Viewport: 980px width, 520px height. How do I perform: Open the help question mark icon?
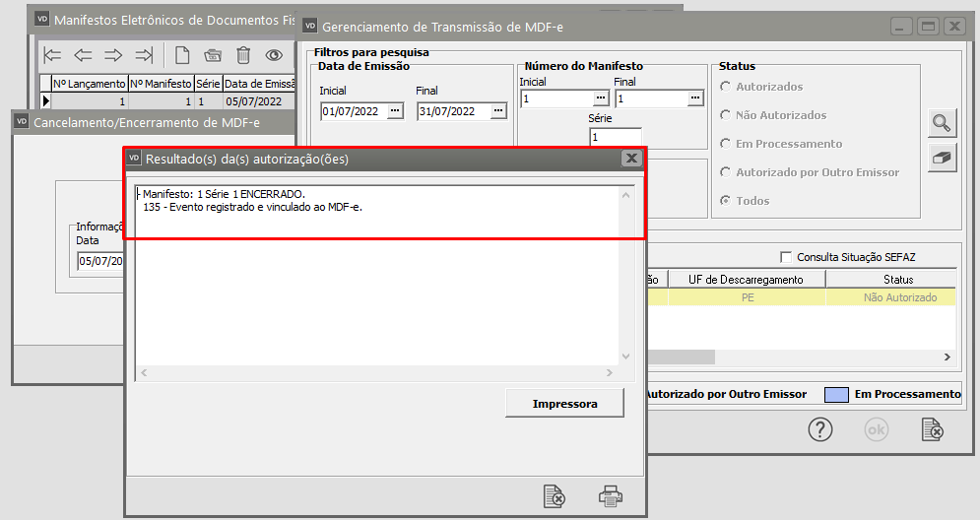tap(820, 430)
